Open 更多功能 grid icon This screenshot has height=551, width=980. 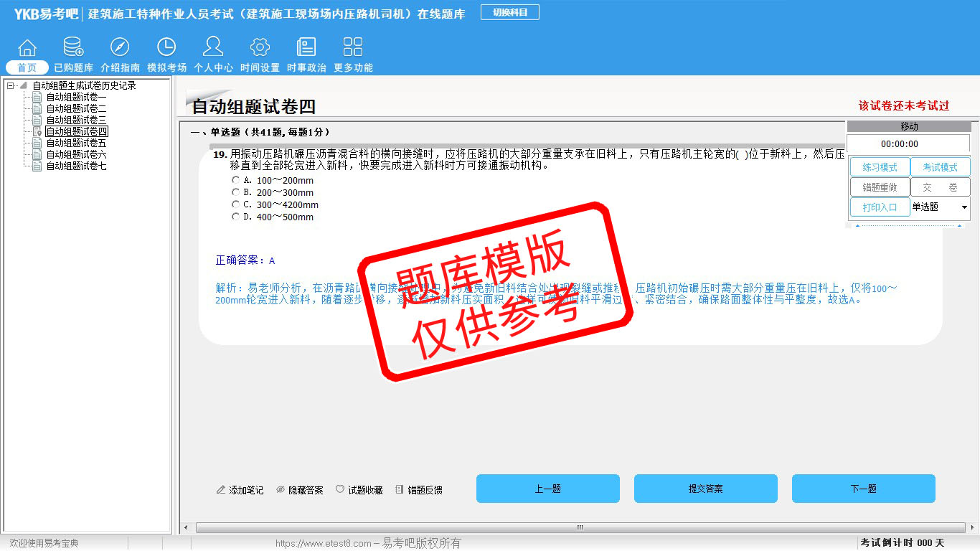(353, 47)
